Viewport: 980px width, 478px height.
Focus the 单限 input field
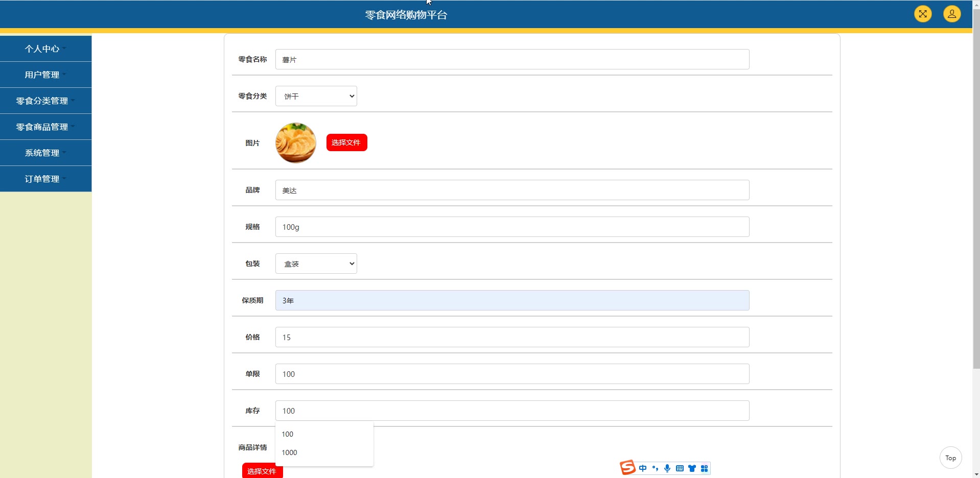(x=512, y=374)
